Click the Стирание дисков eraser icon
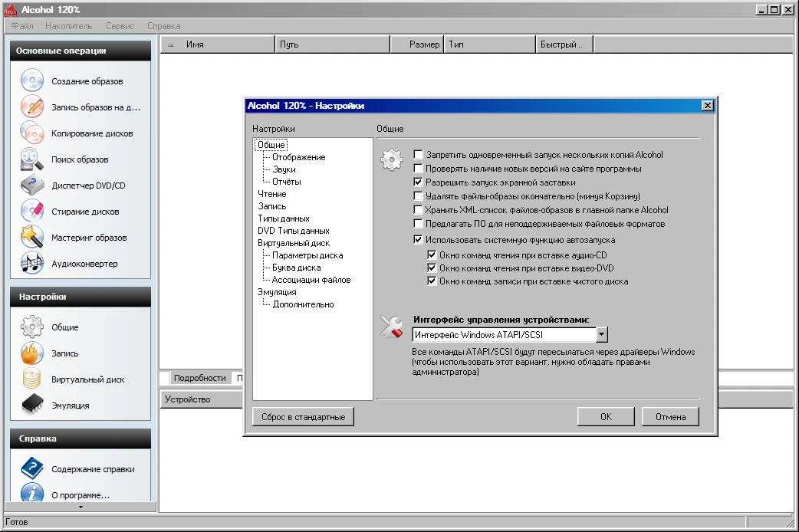The height and width of the screenshot is (532, 799). 32,211
